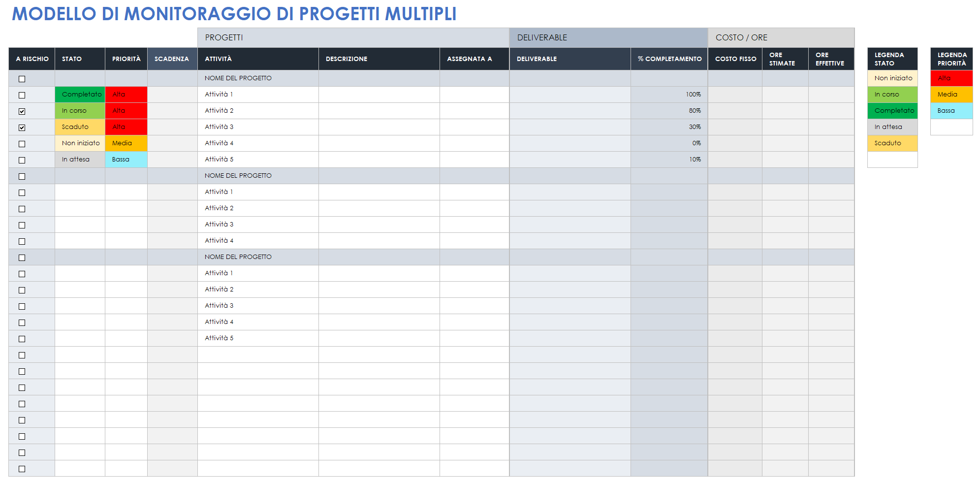Select the ATTIVITÀ column header

pyautogui.click(x=258, y=59)
